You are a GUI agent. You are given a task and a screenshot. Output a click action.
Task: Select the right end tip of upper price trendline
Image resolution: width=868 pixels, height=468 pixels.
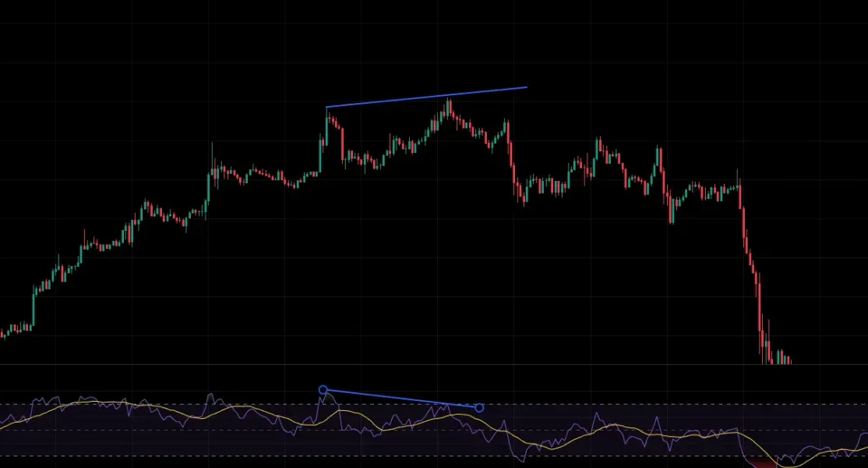click(x=526, y=87)
